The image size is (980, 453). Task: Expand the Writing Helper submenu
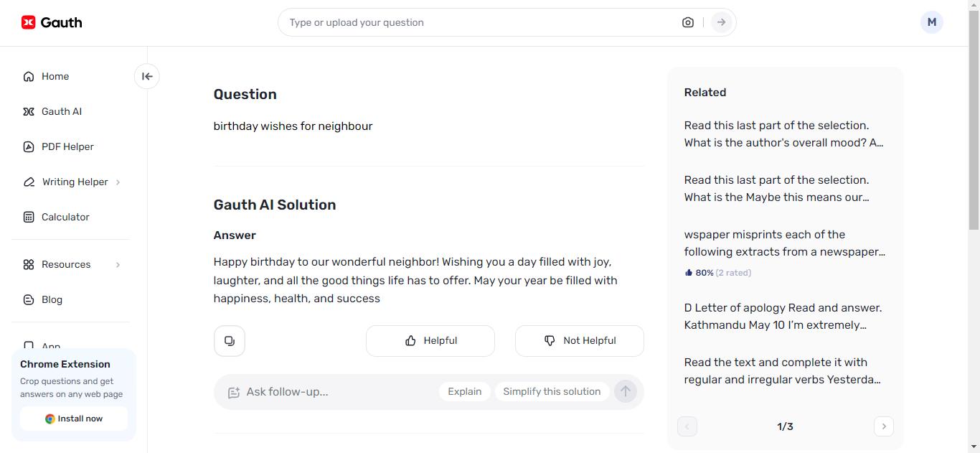(x=118, y=182)
